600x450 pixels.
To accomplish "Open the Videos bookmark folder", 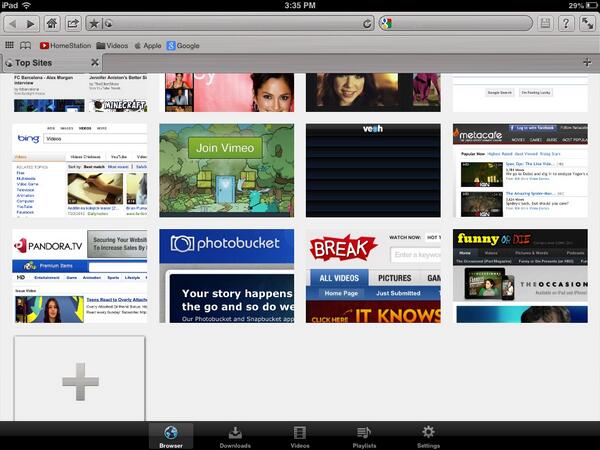I will [112, 46].
